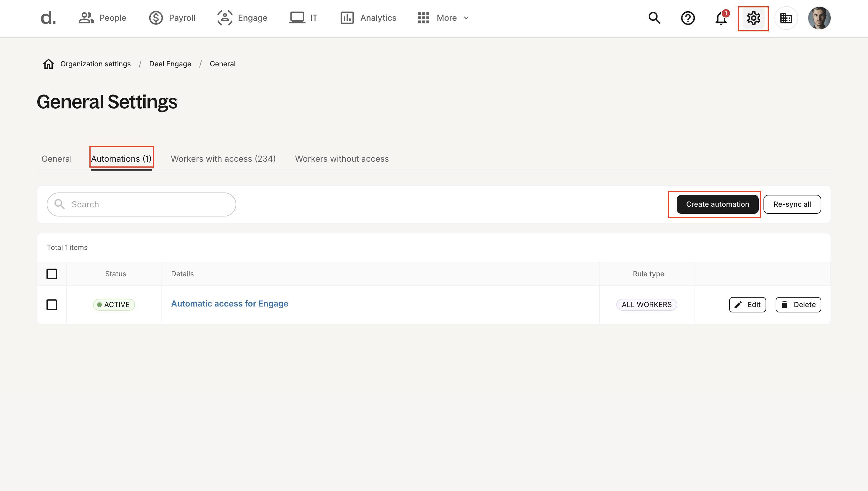Click the ACTIVE status badge
The width and height of the screenshot is (868, 491).
point(114,305)
